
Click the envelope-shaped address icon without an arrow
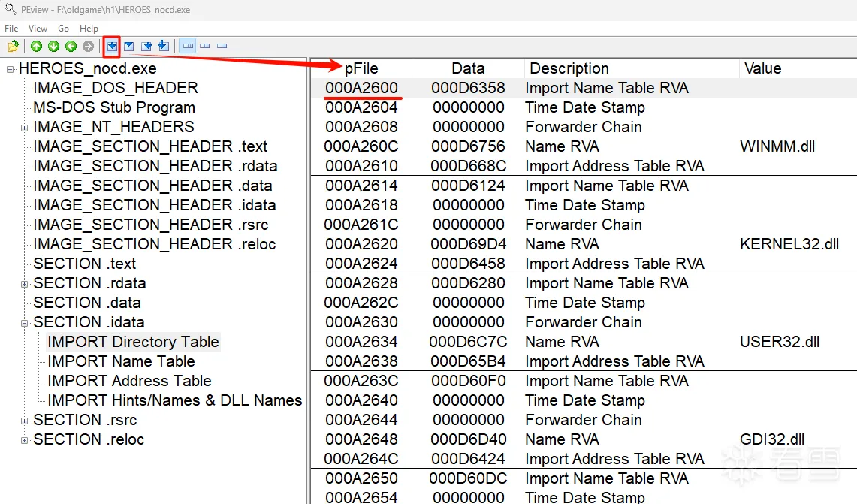point(128,47)
